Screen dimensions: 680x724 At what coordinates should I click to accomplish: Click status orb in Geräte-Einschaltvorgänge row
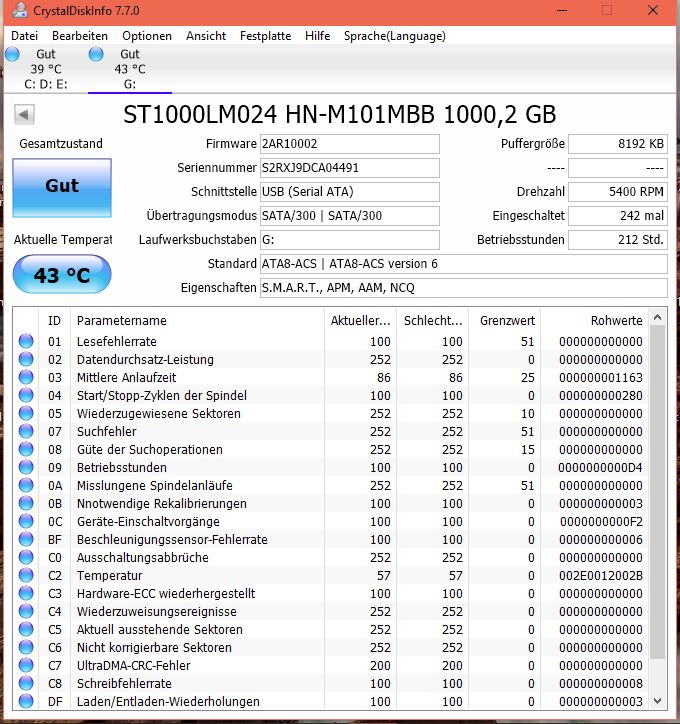[26, 521]
